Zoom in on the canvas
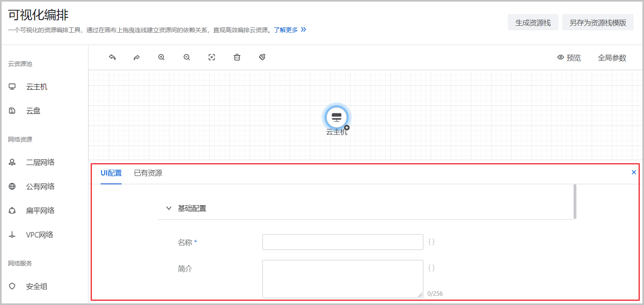 tap(162, 57)
